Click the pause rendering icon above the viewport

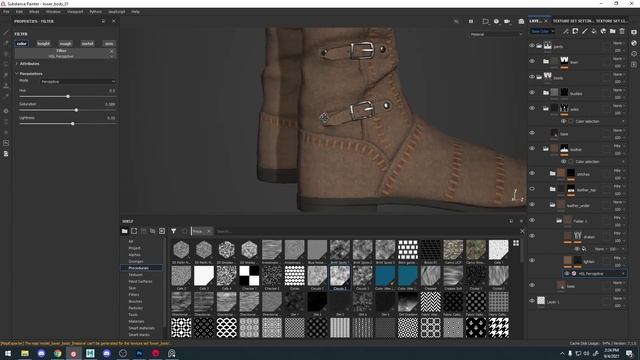click(471, 21)
